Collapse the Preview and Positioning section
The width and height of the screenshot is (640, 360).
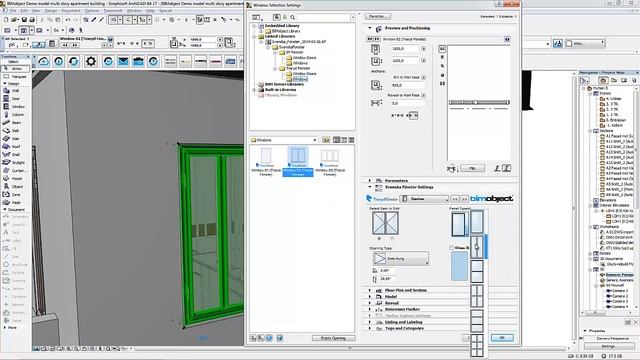[370, 28]
